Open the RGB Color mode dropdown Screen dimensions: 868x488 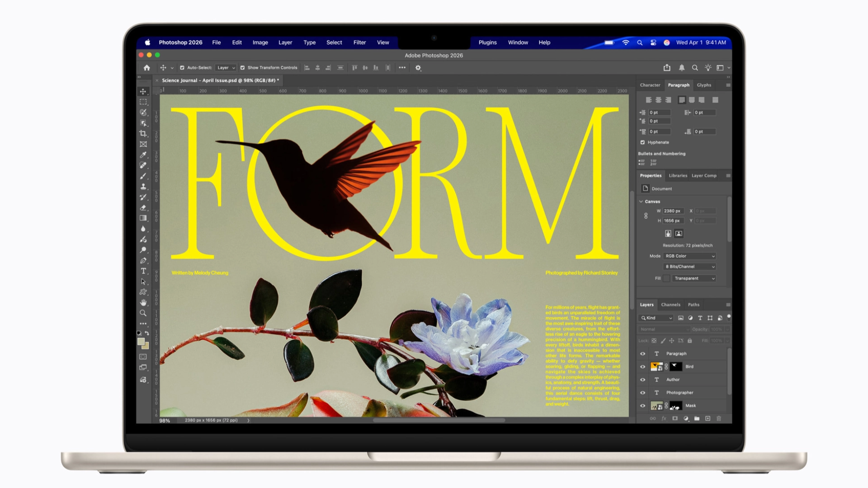690,256
